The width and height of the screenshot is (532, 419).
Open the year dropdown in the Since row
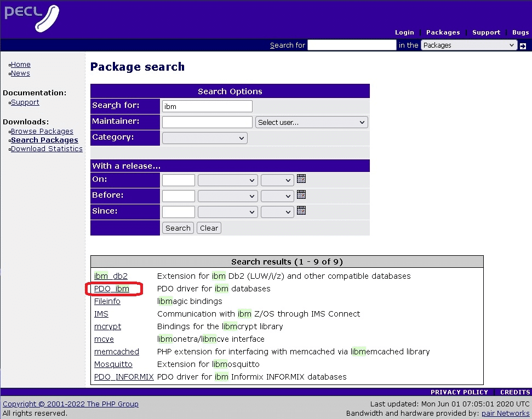coord(277,211)
